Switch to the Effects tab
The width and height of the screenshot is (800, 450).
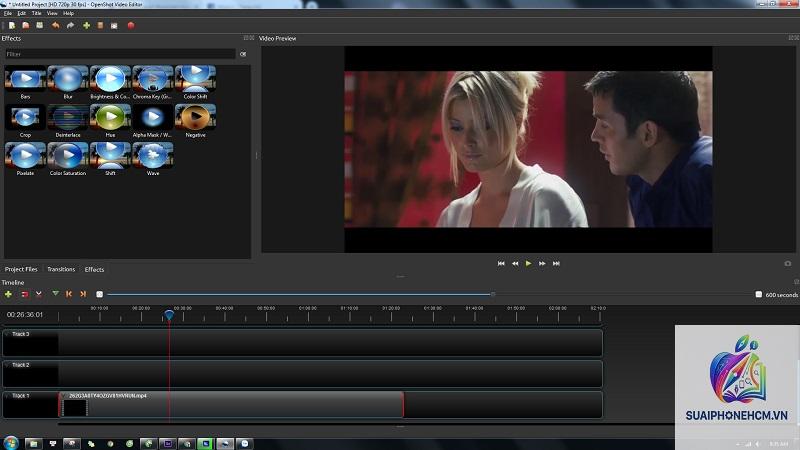(x=94, y=269)
